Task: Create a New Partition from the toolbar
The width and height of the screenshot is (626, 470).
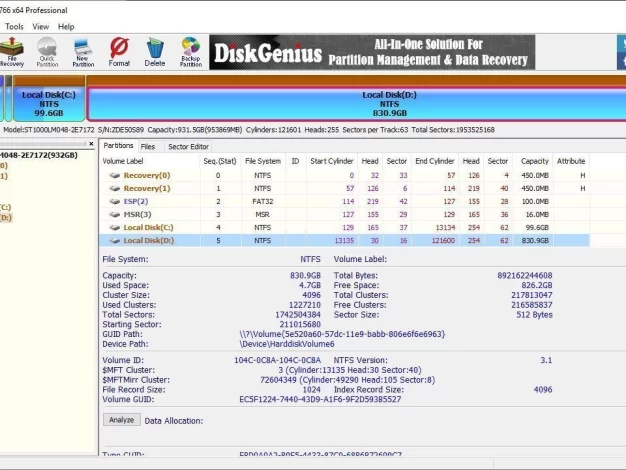Action: coord(83,52)
